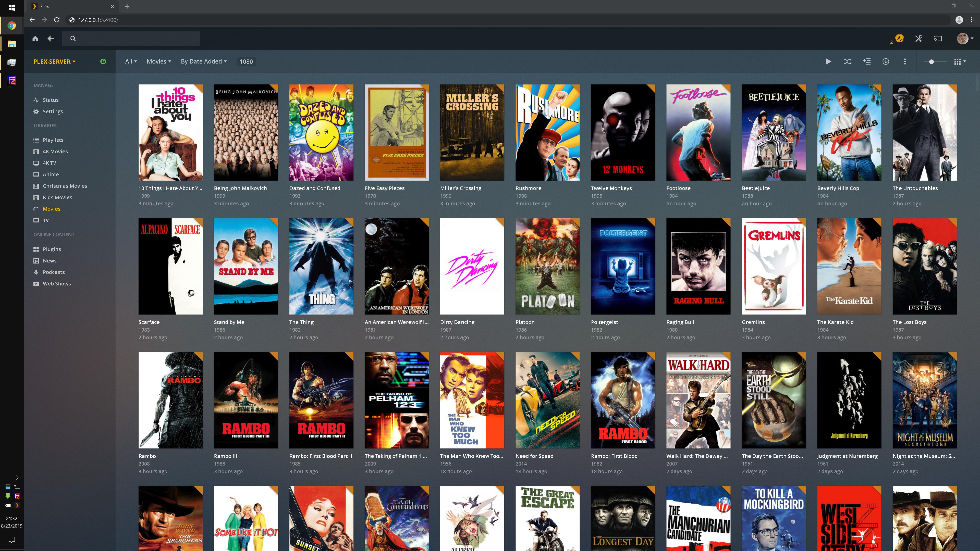Open the Web Shows section
Screen dimensions: 980x551
[56, 284]
